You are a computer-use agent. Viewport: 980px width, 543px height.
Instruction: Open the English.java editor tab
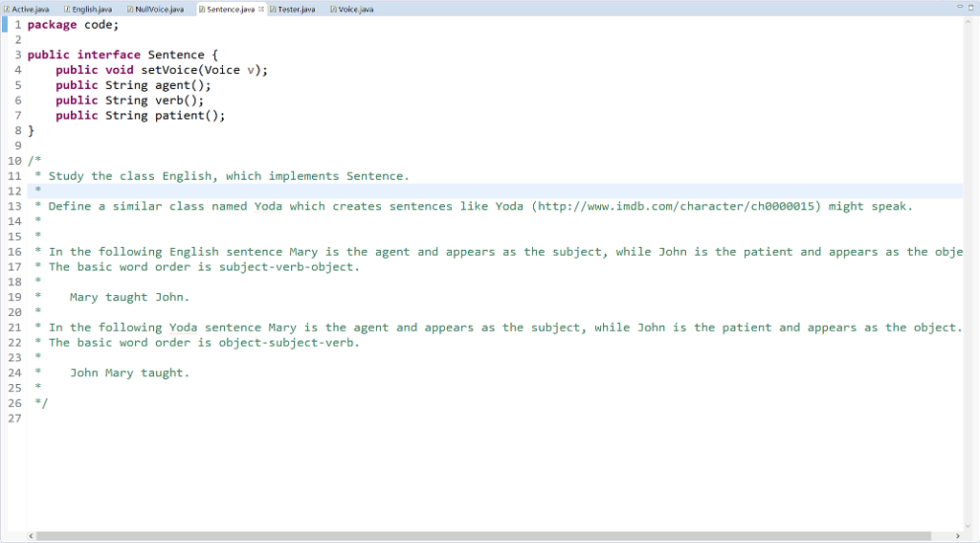[88, 10]
